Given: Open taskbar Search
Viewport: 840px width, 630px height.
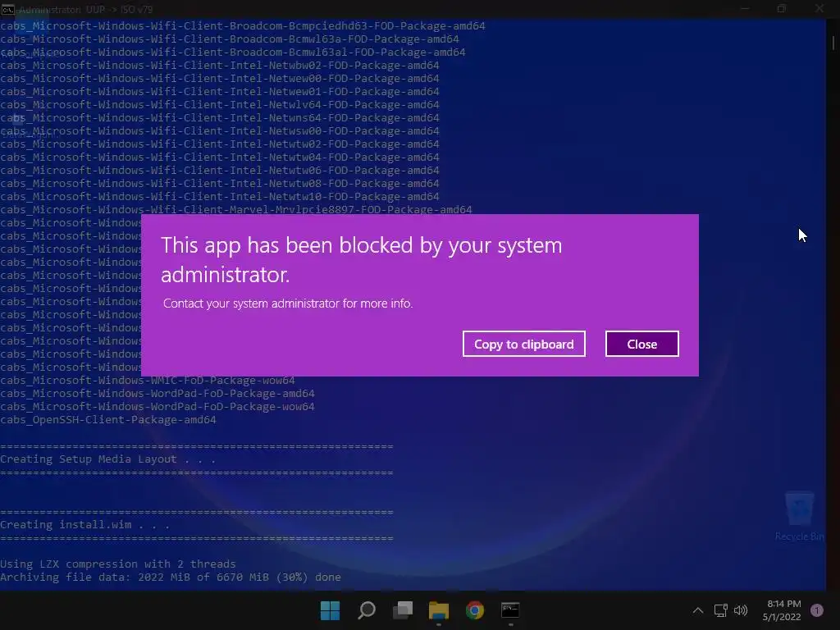Looking at the screenshot, I should click(367, 610).
